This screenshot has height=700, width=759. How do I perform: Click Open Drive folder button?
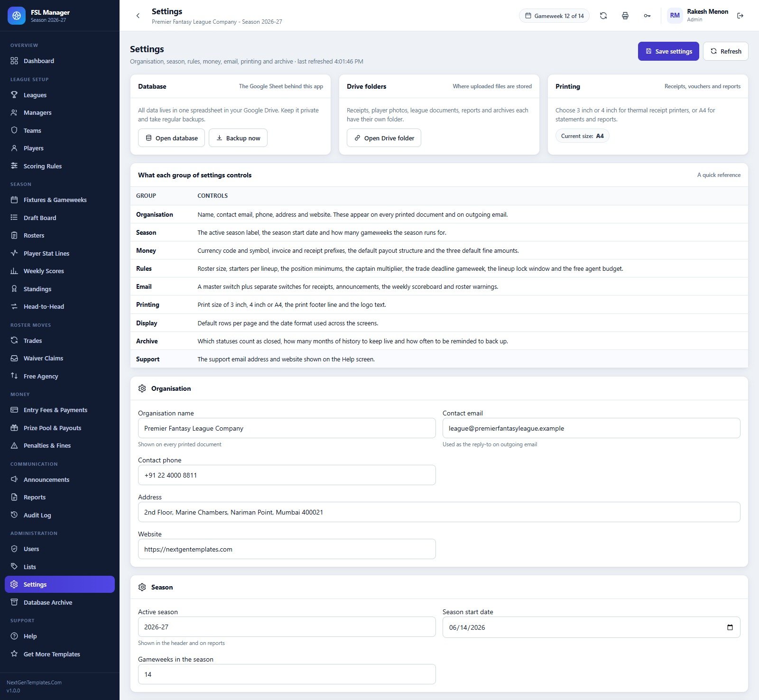tap(384, 138)
